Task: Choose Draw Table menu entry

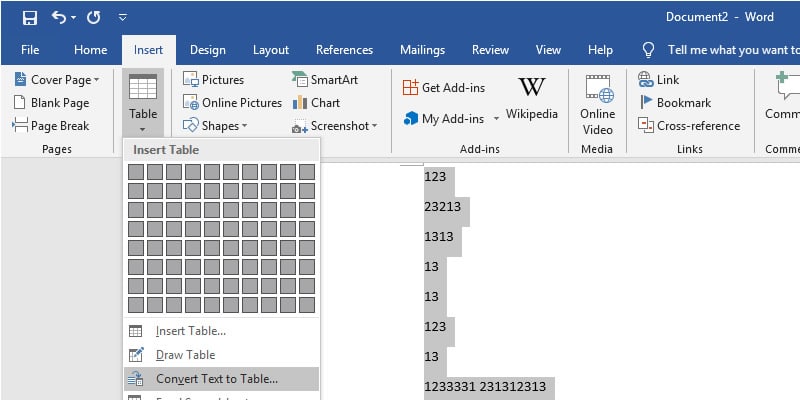Action: tap(221, 355)
